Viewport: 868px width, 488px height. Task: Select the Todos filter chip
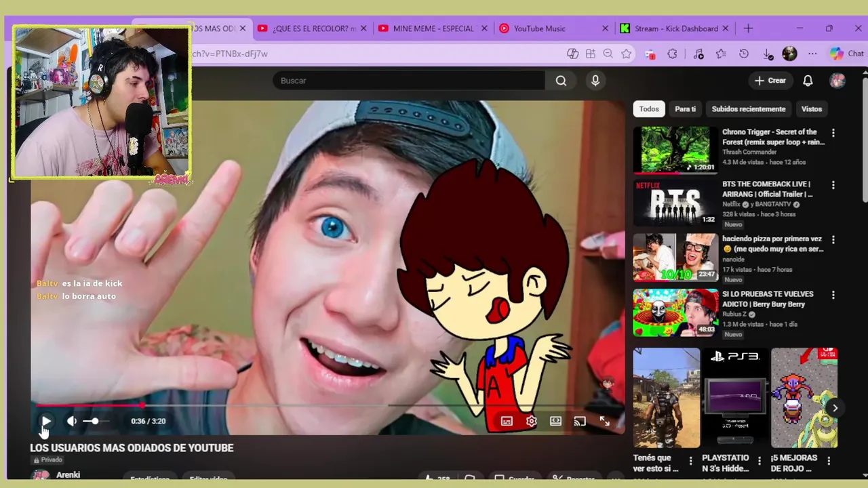(x=649, y=109)
